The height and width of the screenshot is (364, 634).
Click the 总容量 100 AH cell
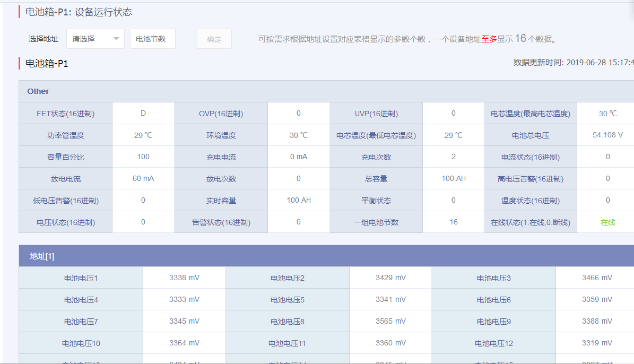point(453,178)
